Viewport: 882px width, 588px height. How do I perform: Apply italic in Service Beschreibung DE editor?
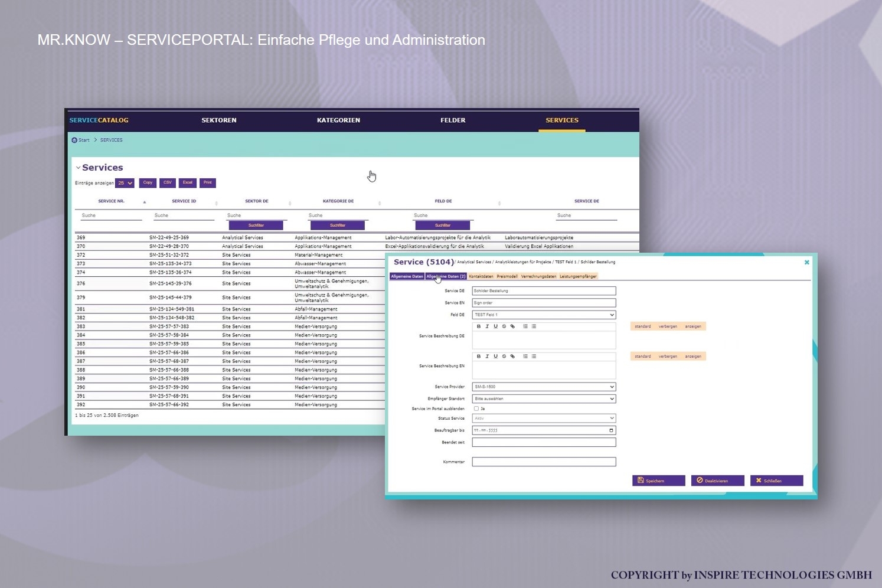487,326
